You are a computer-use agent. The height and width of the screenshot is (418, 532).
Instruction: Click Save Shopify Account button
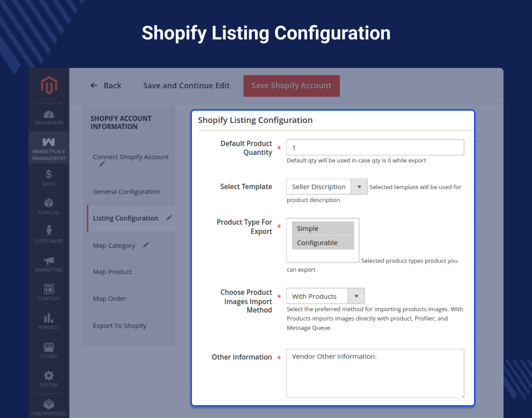292,86
